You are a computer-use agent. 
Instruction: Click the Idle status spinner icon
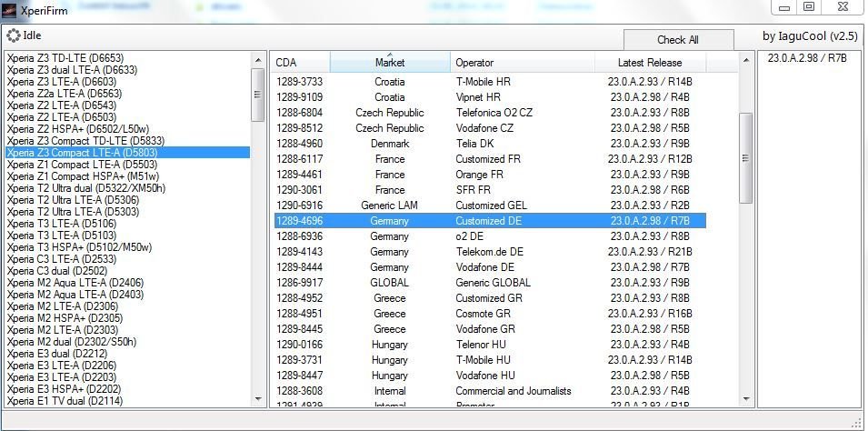[14, 36]
